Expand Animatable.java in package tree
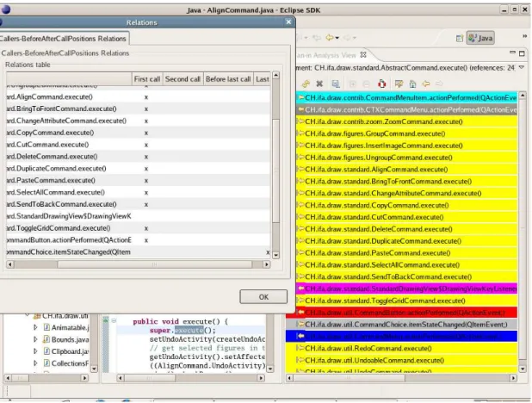The width and height of the screenshot is (532, 403). click(35, 327)
